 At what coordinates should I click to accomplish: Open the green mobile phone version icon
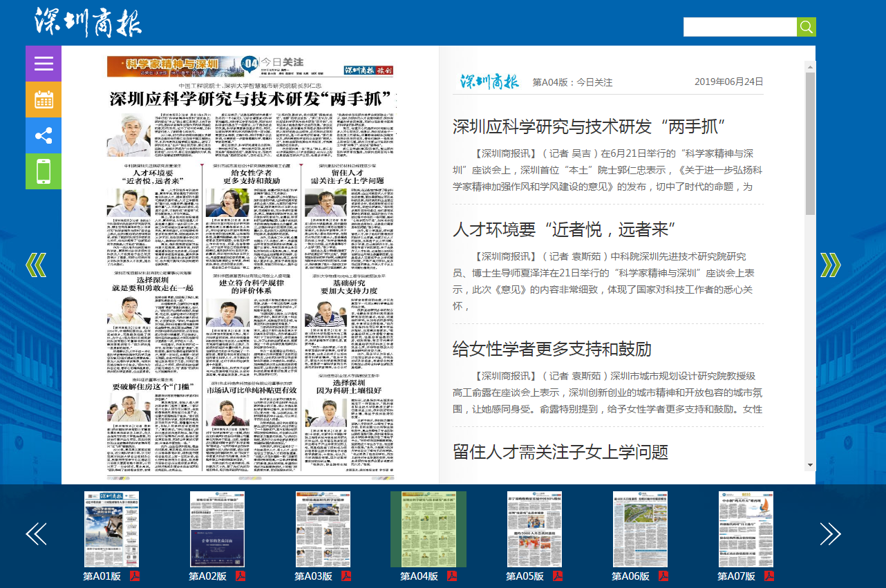(x=44, y=171)
